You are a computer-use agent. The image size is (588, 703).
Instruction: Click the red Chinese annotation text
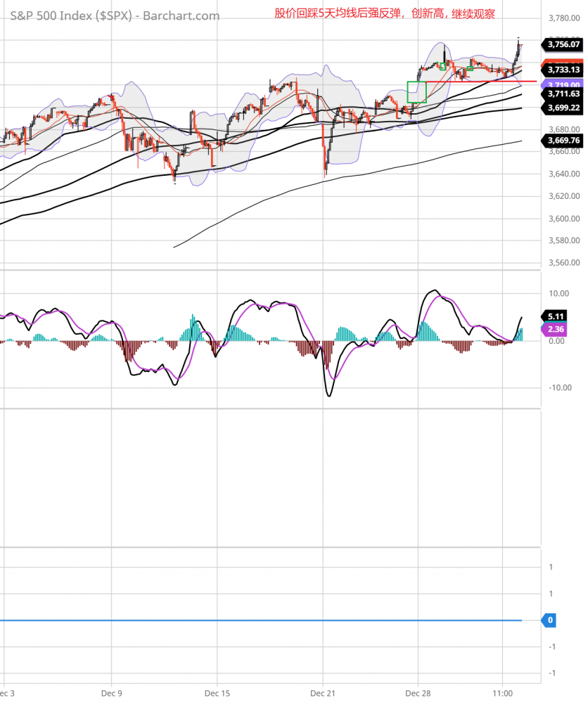click(384, 13)
